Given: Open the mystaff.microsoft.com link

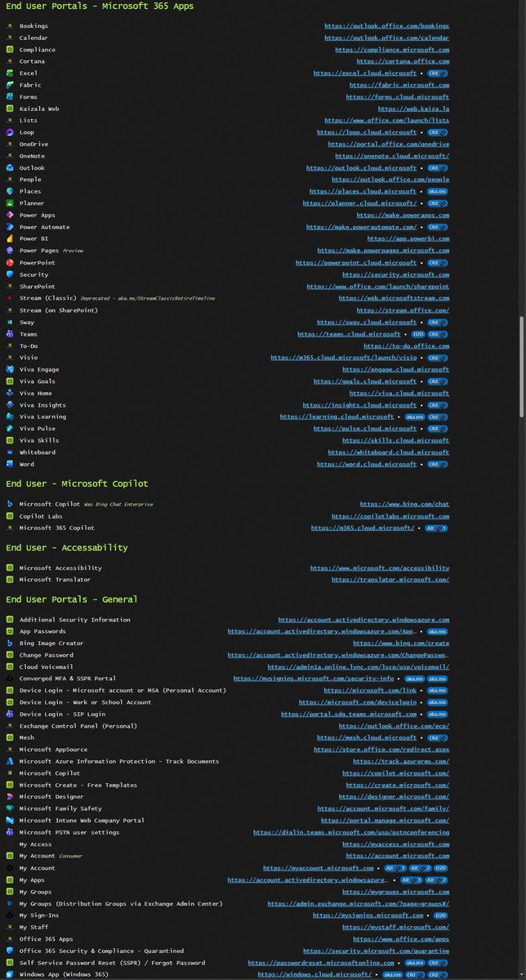Looking at the screenshot, I should (x=395, y=927).
